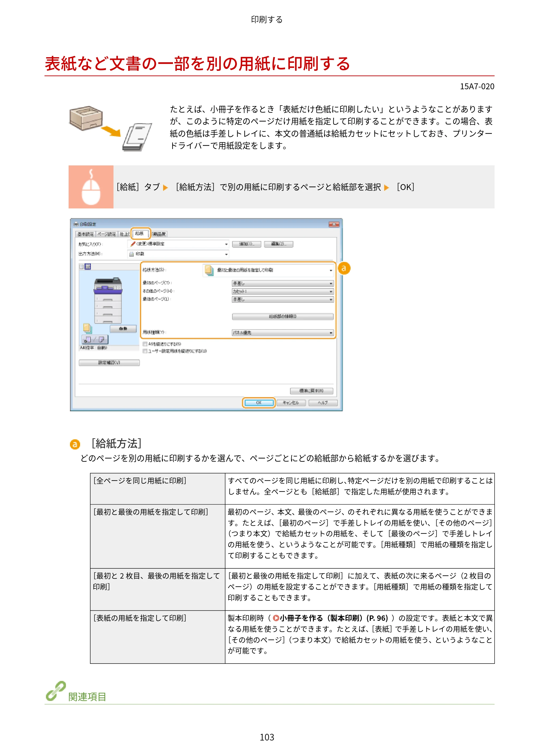This screenshot has height=756, width=534.
Task: Click the 追加 profile button
Action: click(246, 244)
